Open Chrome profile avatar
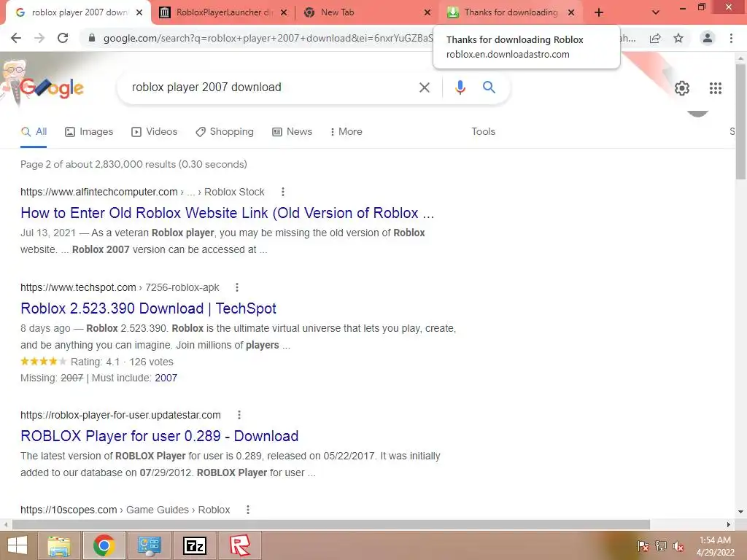Viewport: 747px width, 560px height. tap(708, 38)
